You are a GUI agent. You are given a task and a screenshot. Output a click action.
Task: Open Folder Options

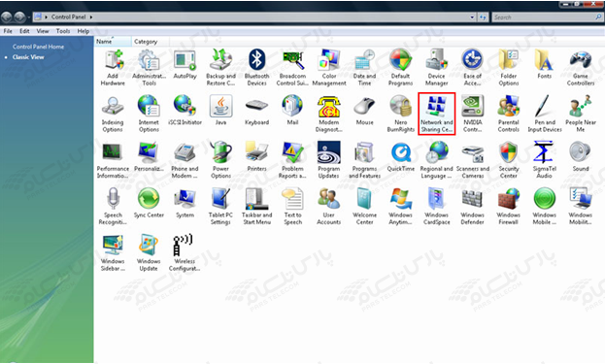coord(509,68)
